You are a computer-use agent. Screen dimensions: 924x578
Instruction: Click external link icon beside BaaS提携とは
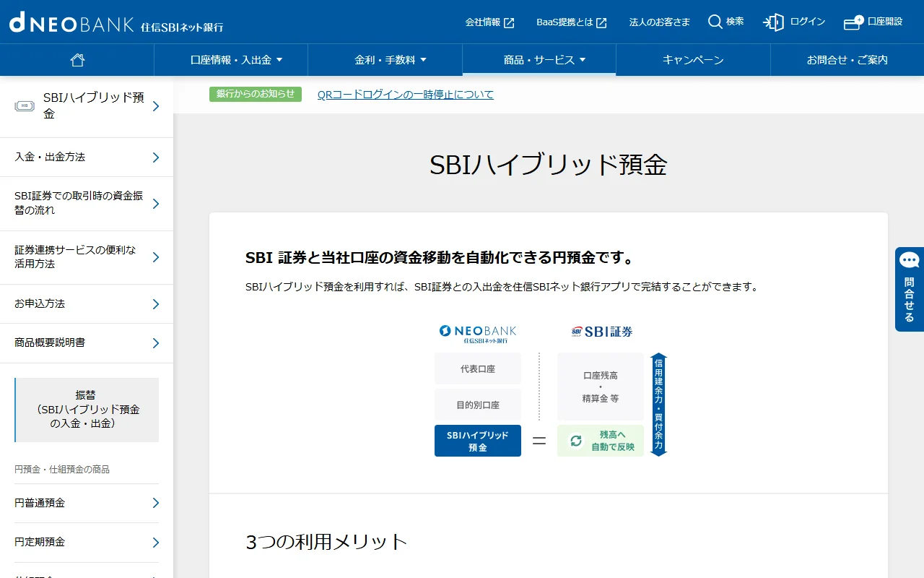click(601, 22)
